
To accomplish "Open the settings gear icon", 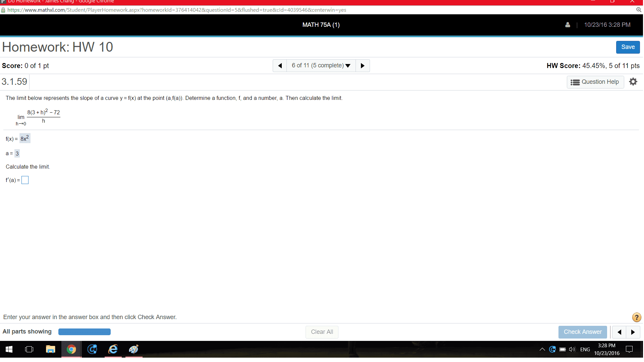I will pos(633,82).
